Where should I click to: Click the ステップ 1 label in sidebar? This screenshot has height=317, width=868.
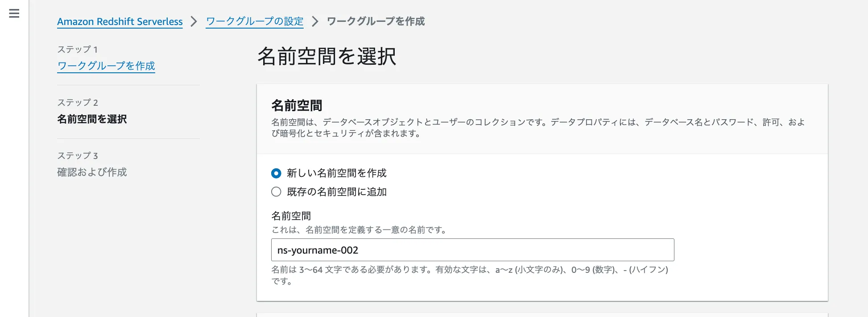77,50
